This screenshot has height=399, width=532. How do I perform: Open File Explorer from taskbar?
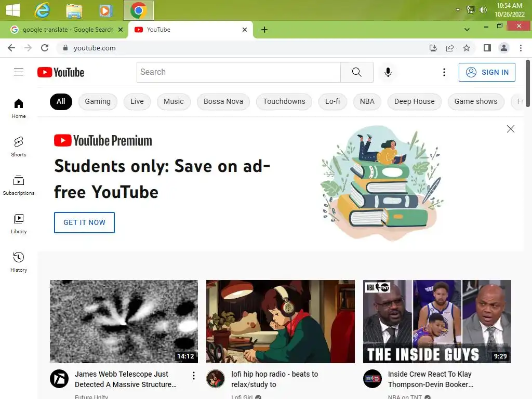(74, 10)
